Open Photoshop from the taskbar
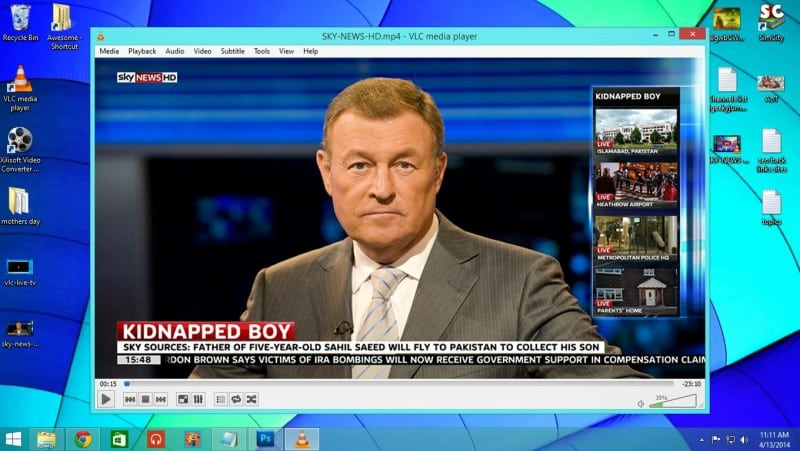800x451 pixels. [x=266, y=438]
